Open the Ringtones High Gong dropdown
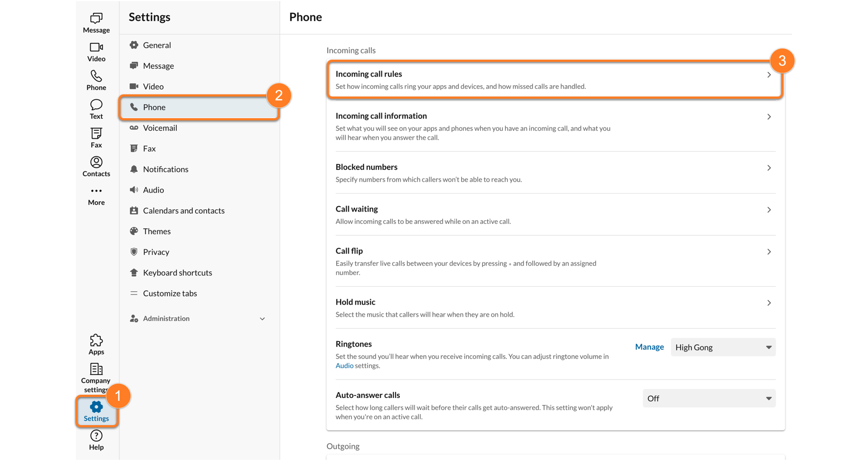 tap(723, 347)
